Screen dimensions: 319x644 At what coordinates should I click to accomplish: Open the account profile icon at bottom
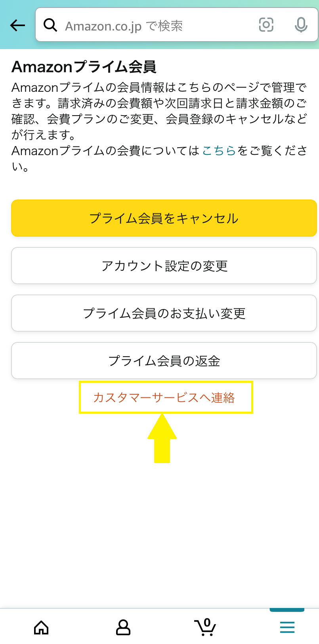coord(123,627)
